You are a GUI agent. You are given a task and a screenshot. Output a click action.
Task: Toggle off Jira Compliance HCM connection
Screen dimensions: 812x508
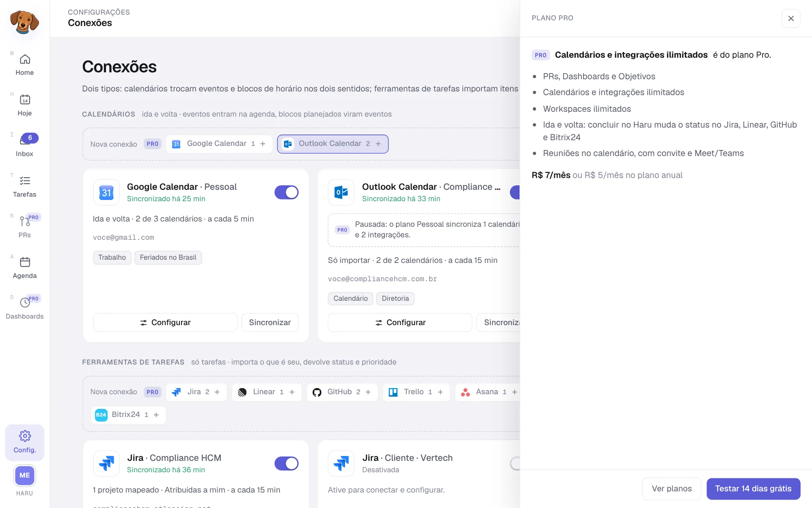click(x=287, y=463)
